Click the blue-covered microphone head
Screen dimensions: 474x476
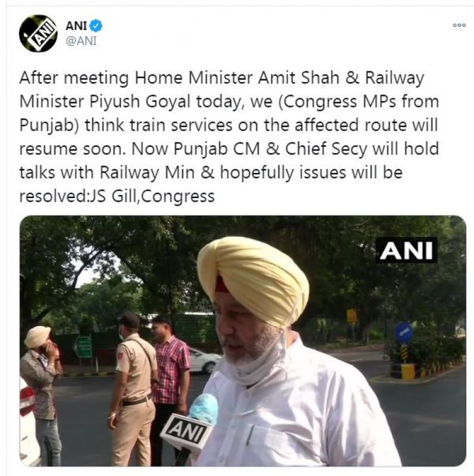tap(203, 409)
